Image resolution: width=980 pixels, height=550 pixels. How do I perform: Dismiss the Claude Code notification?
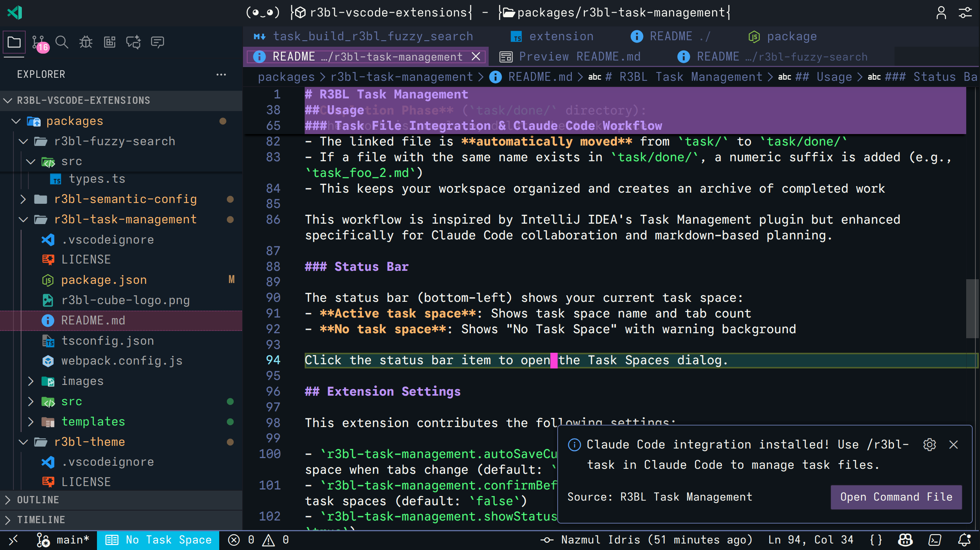(954, 445)
